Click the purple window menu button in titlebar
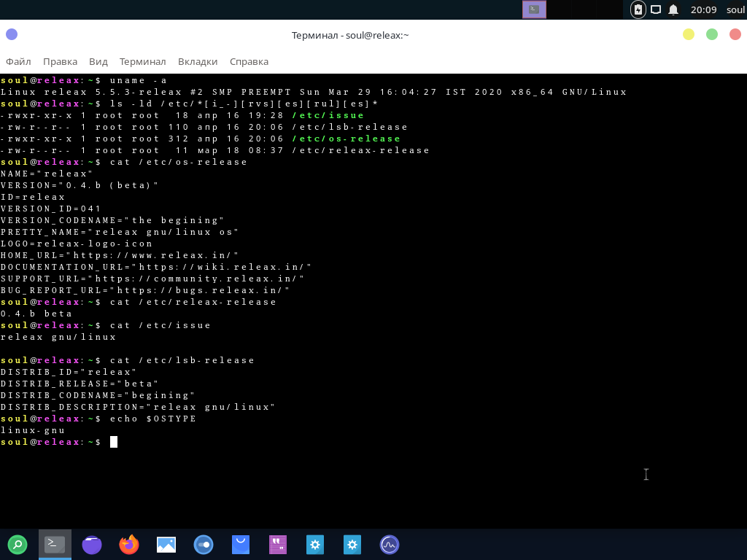 tap(12, 34)
